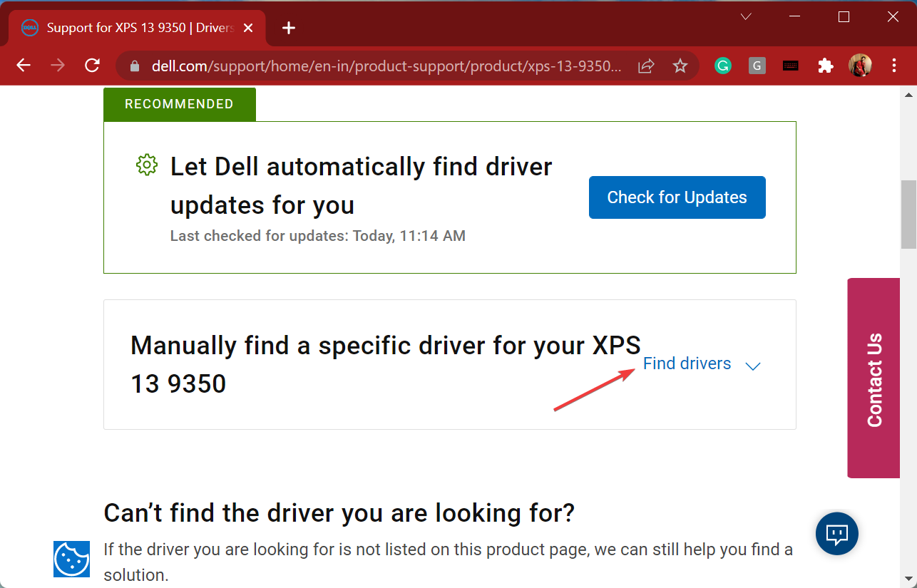Close the Support for XPS 13 tab
The width and height of the screenshot is (917, 588).
[248, 28]
